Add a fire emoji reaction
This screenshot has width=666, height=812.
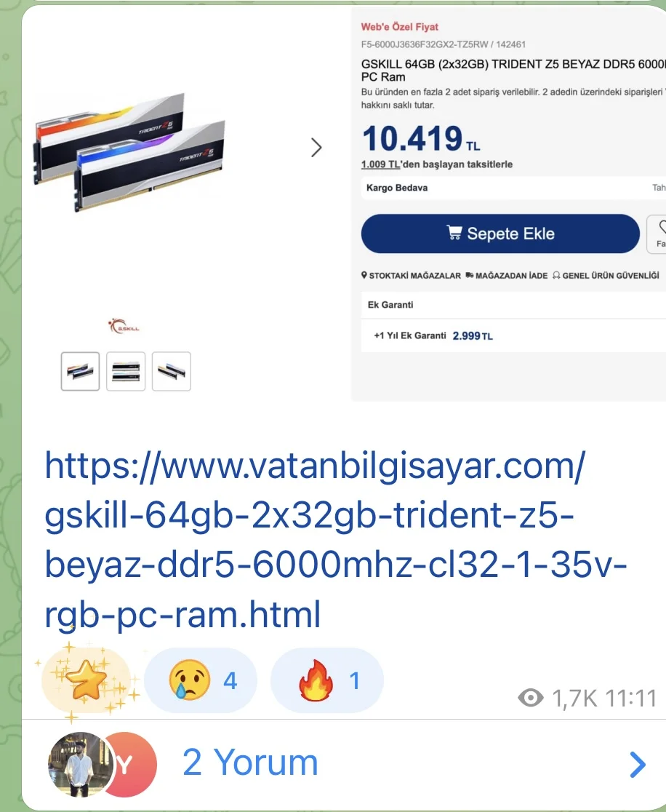pos(327,680)
